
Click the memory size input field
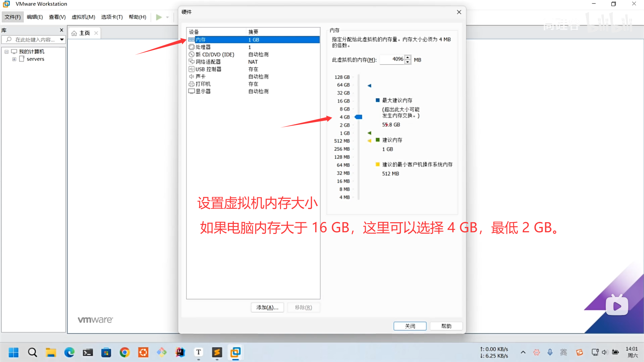pyautogui.click(x=392, y=59)
